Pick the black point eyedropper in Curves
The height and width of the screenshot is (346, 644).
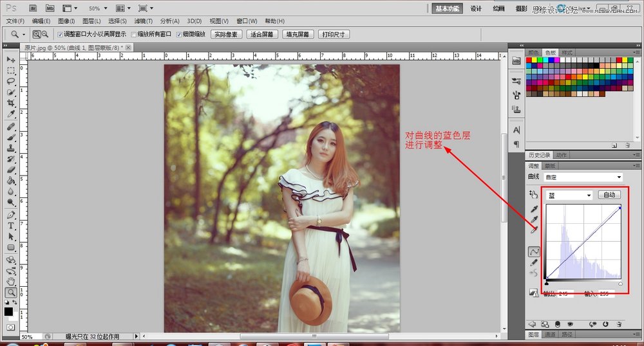point(534,209)
